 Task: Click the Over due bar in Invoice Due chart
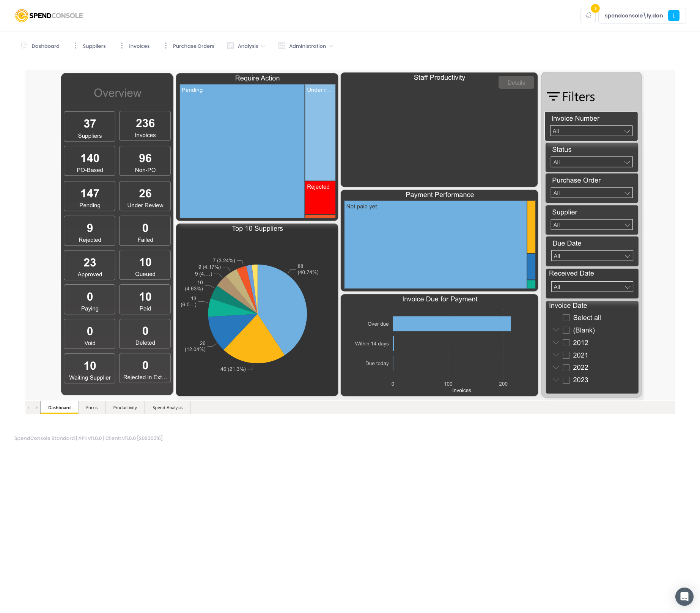451,324
